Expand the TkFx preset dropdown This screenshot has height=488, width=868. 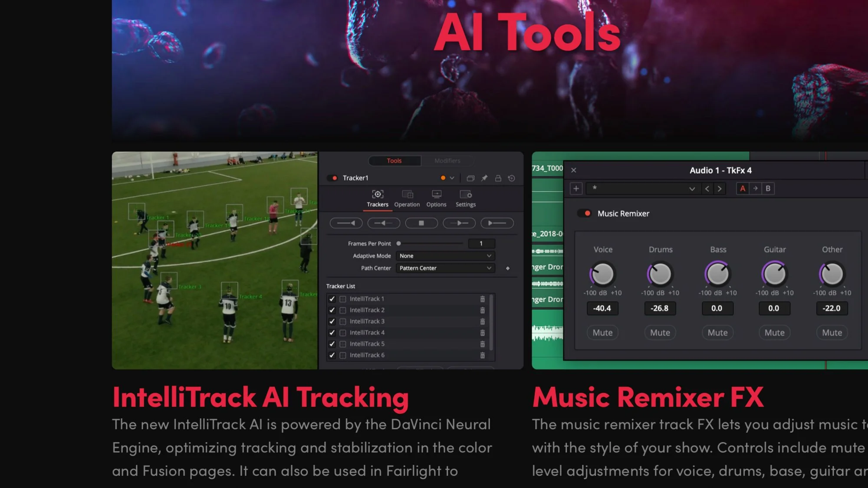point(691,188)
